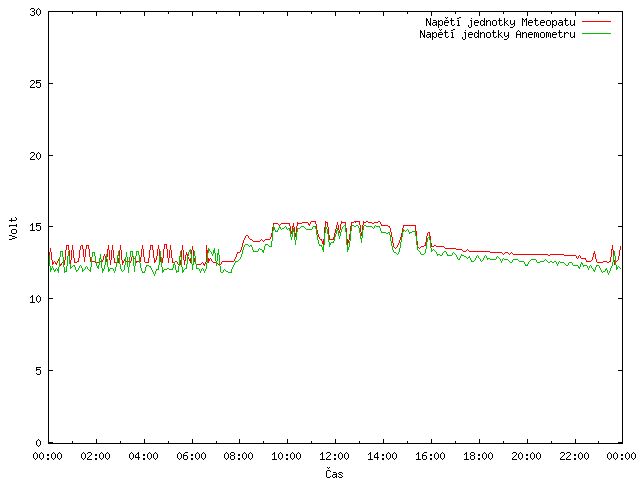Viewport: 640px width, 480px height.
Task: Click the "Volt" y-axis title
Action: pyautogui.click(x=14, y=228)
